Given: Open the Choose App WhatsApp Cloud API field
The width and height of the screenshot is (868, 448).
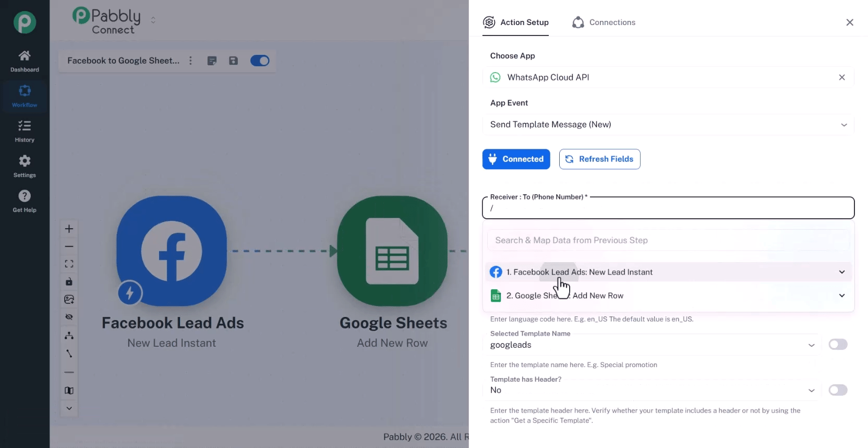Looking at the screenshot, I should pyautogui.click(x=668, y=77).
